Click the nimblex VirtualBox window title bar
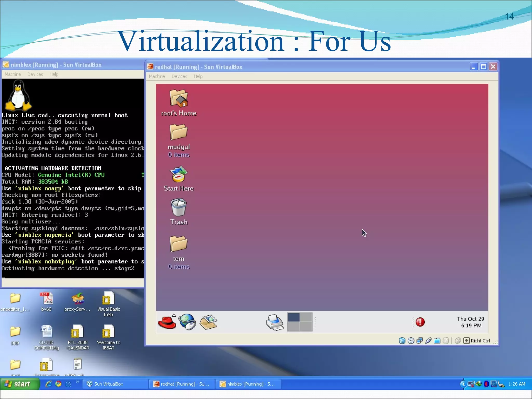This screenshot has height=399, width=532. (x=73, y=65)
